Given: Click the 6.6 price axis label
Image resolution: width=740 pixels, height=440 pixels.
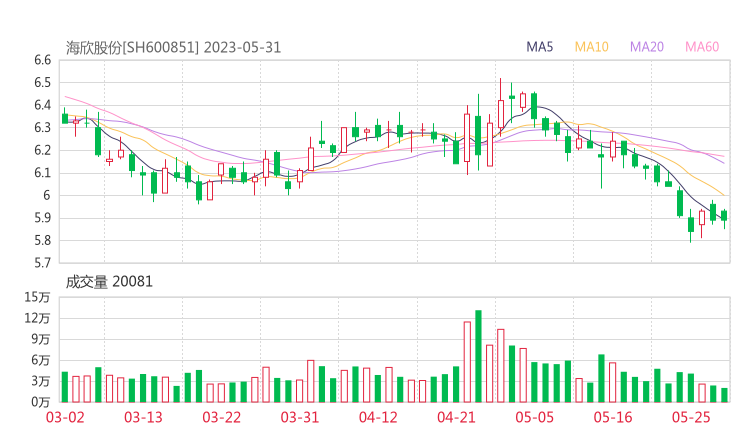Looking at the screenshot, I should (x=42, y=60).
